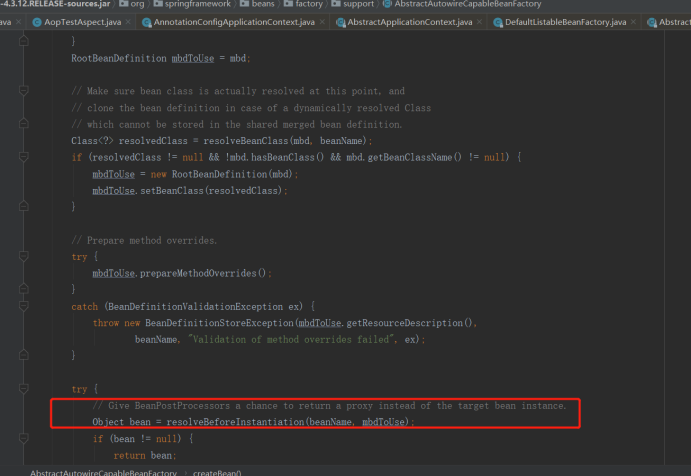Collapse the 'if (resolvedClass != null' block
Screen dimensions: 691x476
point(24,157)
